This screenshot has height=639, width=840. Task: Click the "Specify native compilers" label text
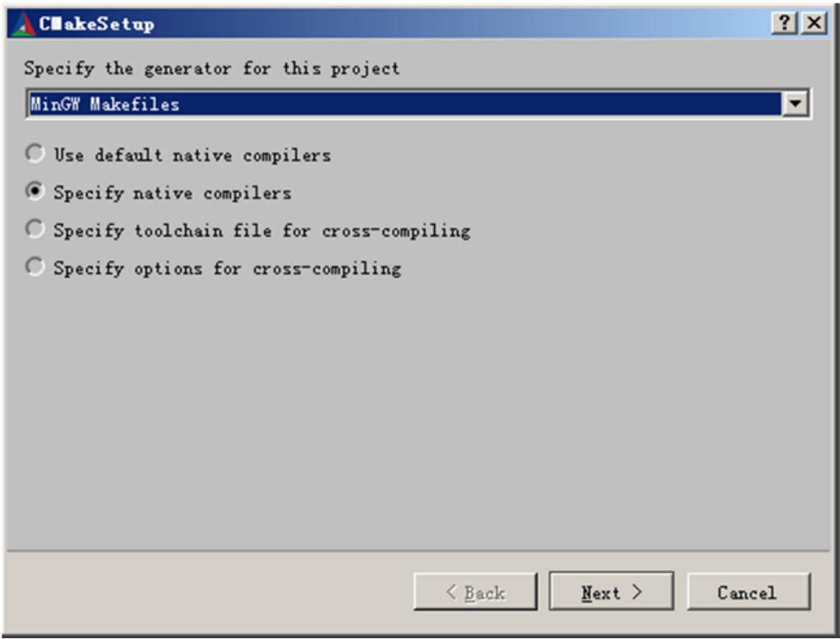(173, 193)
